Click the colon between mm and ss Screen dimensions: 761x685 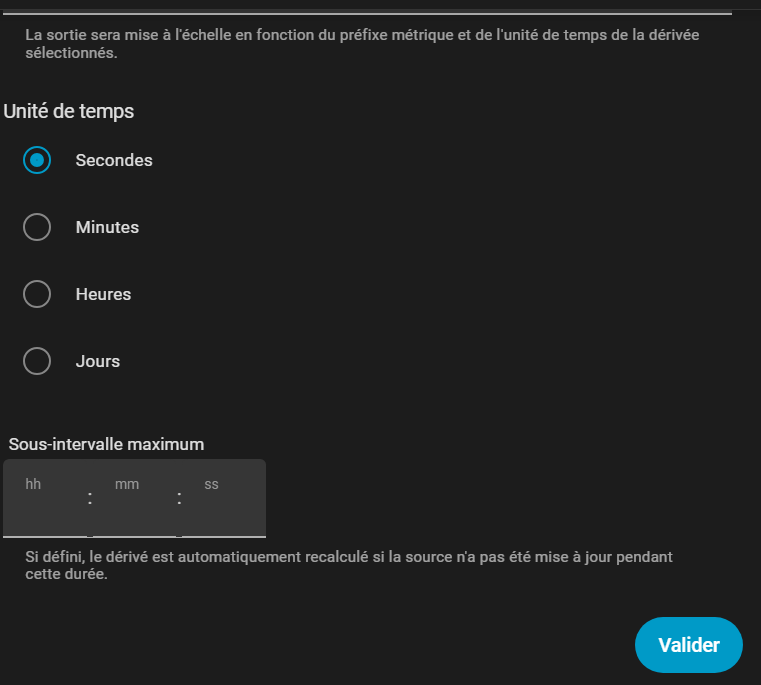(x=179, y=498)
